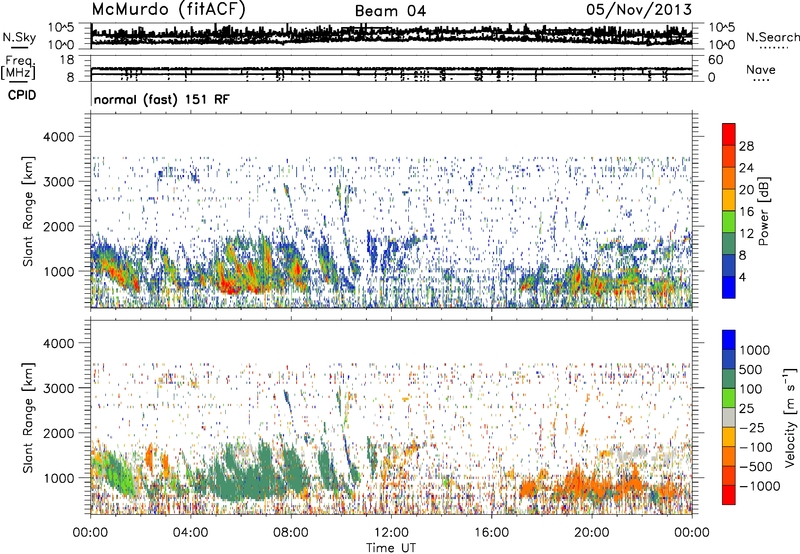800x554 pixels.
Task: Click the Time UT axis title
Action: (x=391, y=547)
